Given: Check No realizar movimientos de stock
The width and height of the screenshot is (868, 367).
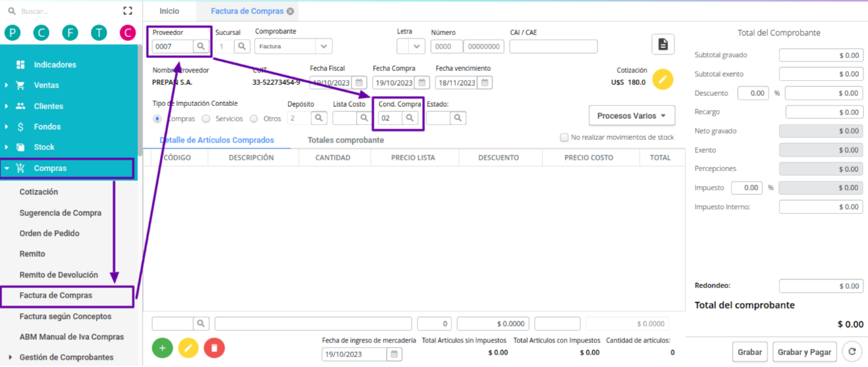Looking at the screenshot, I should pos(564,137).
